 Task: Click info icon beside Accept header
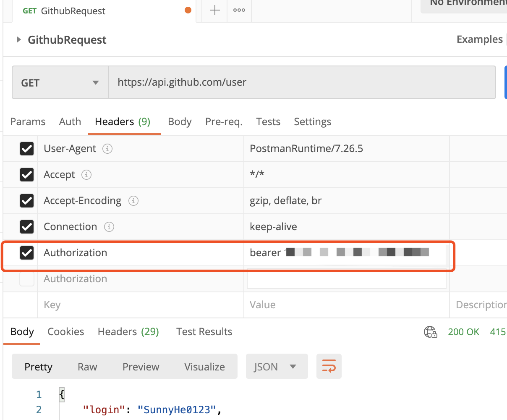coord(86,175)
